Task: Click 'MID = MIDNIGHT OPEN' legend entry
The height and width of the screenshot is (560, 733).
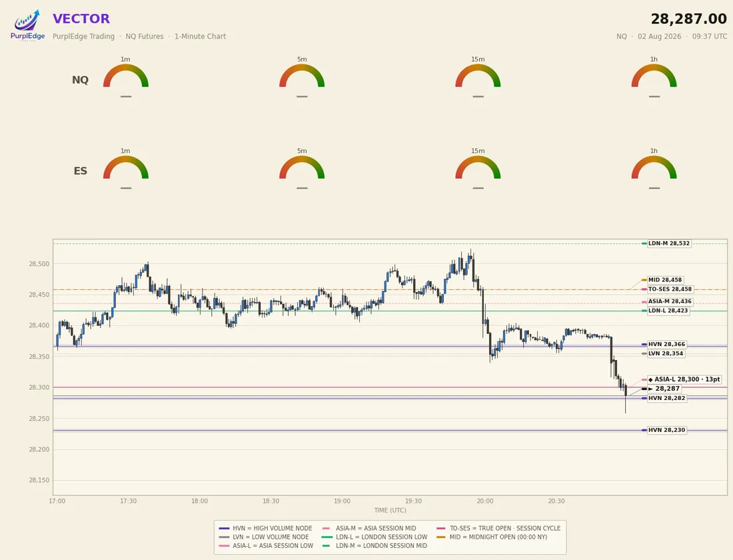Action: 491,537
